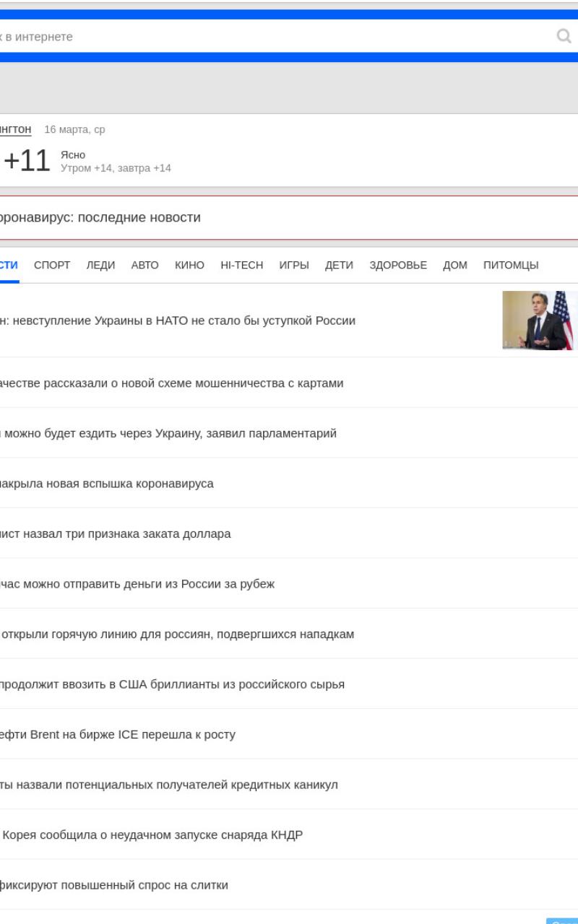Click the 'Ясно' weather condition text

73,155
